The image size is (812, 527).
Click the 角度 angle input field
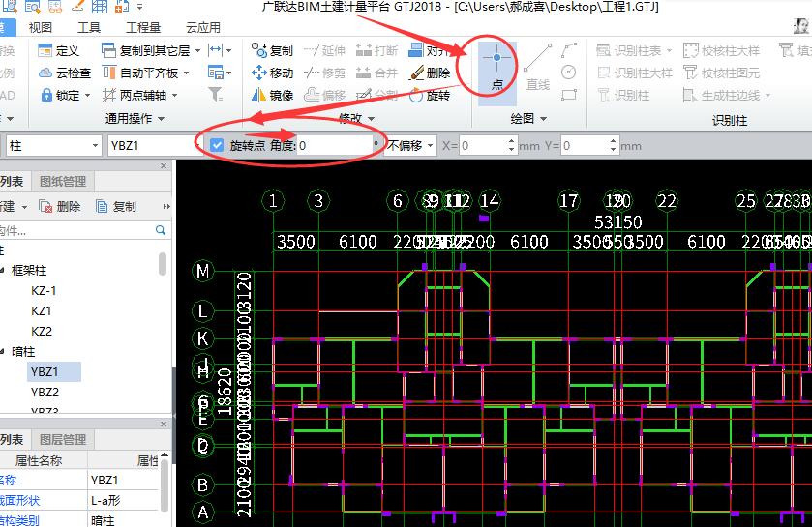click(334, 146)
